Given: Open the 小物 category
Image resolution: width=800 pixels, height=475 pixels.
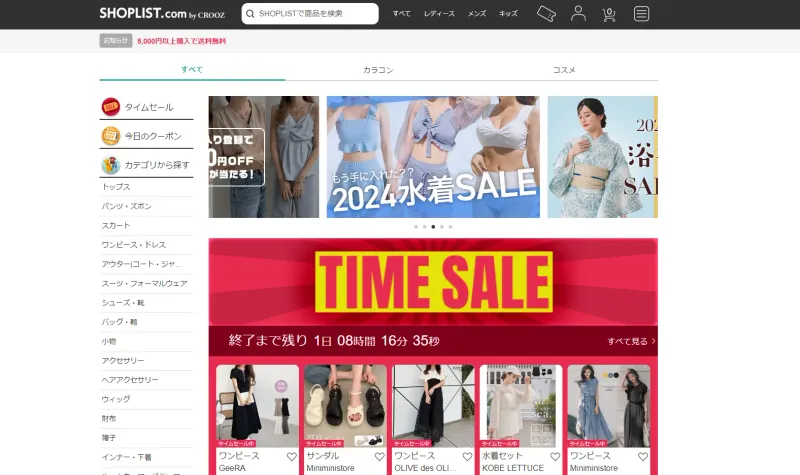Looking at the screenshot, I should [146, 341].
